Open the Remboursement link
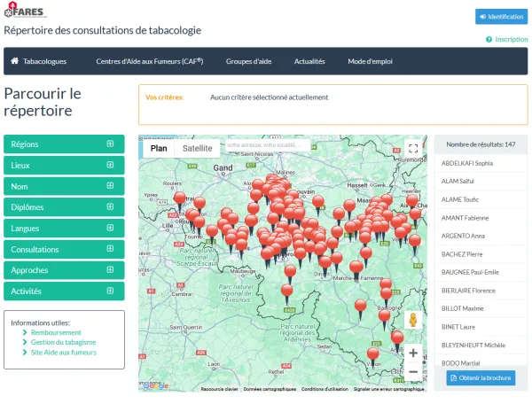Image resolution: width=532 pixels, height=404 pixels. 56,332
